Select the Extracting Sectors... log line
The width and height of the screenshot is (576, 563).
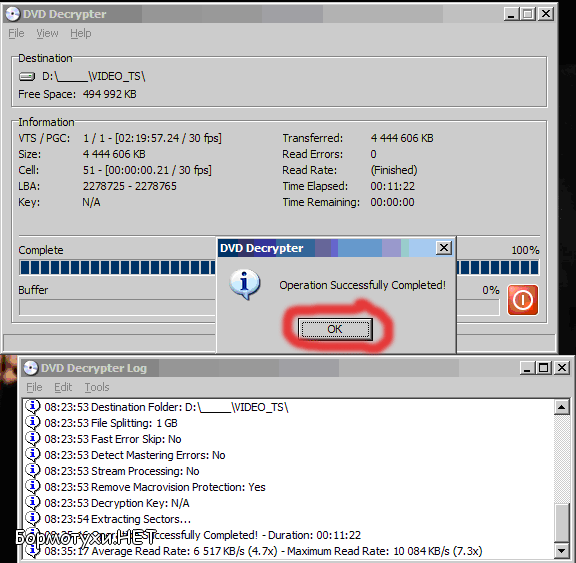point(118,519)
